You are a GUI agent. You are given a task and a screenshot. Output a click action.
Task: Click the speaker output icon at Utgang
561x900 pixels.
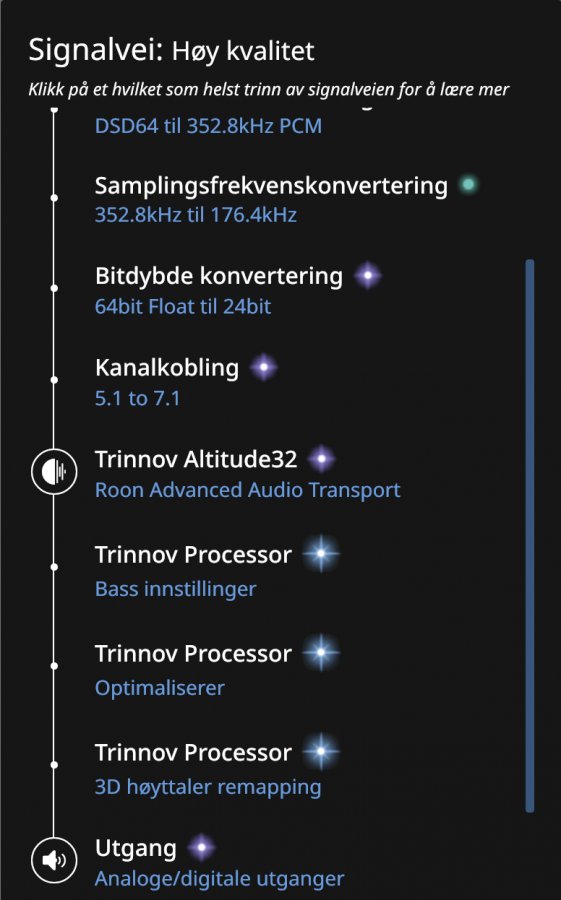[54, 860]
